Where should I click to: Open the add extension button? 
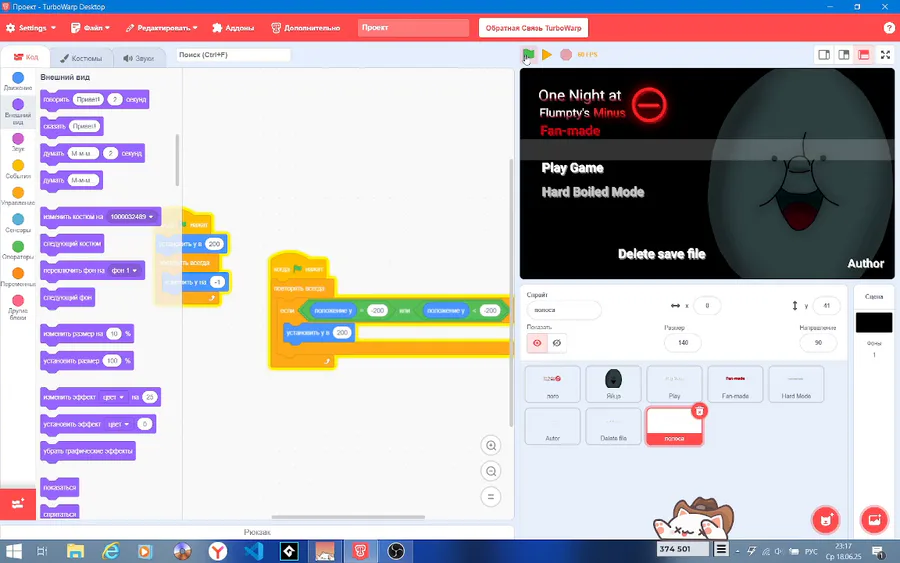pyautogui.click(x=18, y=504)
